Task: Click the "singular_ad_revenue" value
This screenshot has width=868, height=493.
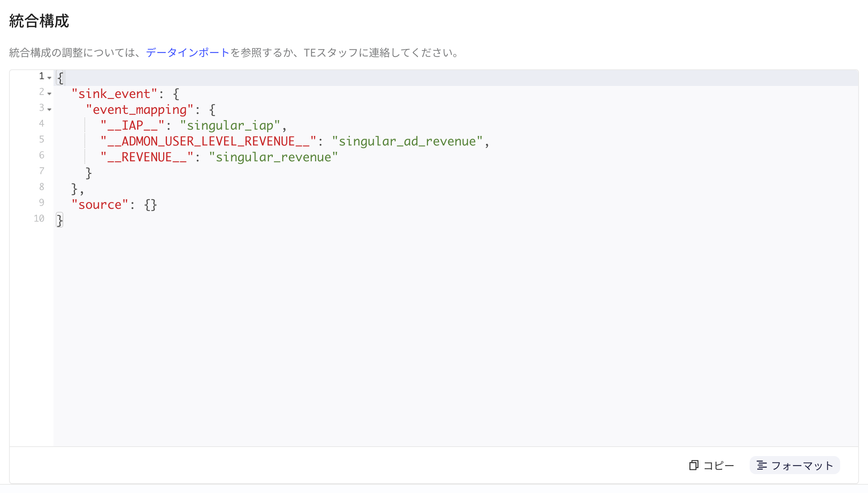Action: point(407,141)
